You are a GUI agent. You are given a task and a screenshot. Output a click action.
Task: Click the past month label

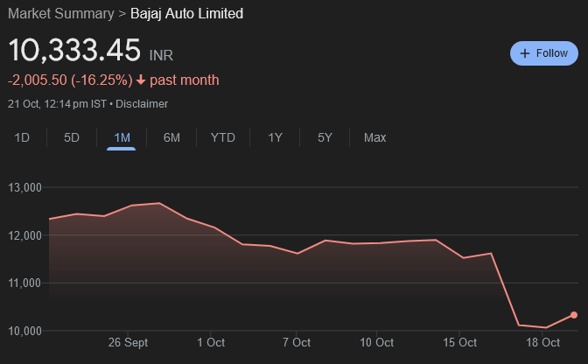(x=185, y=80)
